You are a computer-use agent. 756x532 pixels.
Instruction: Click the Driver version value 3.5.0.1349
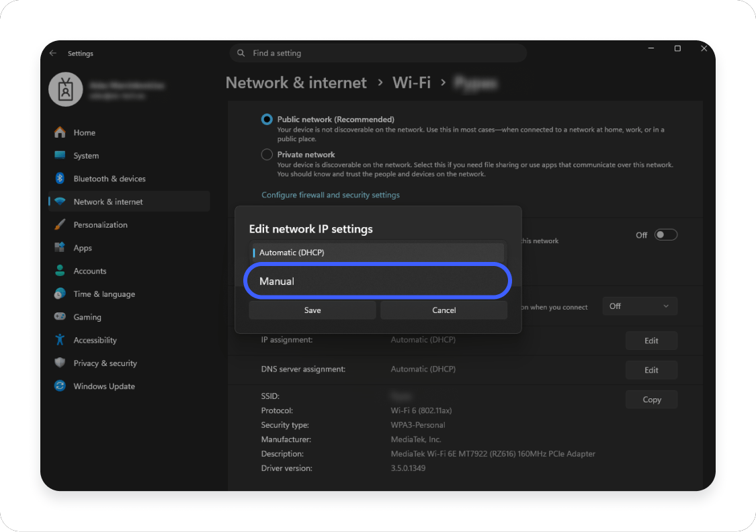pyautogui.click(x=408, y=468)
